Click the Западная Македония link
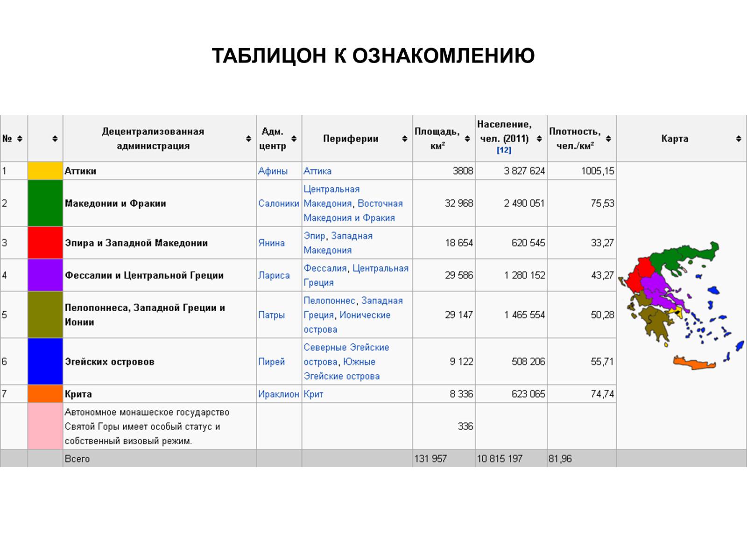The height and width of the screenshot is (560, 747). point(338,243)
